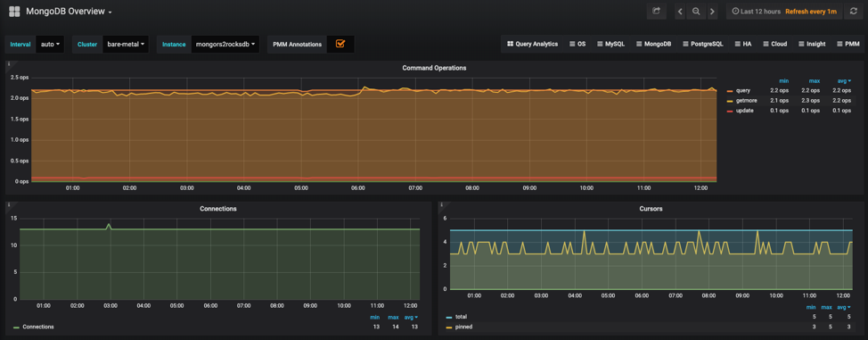The width and height of the screenshot is (868, 340).
Task: Sort Connections legend by max column
Action: click(x=394, y=318)
